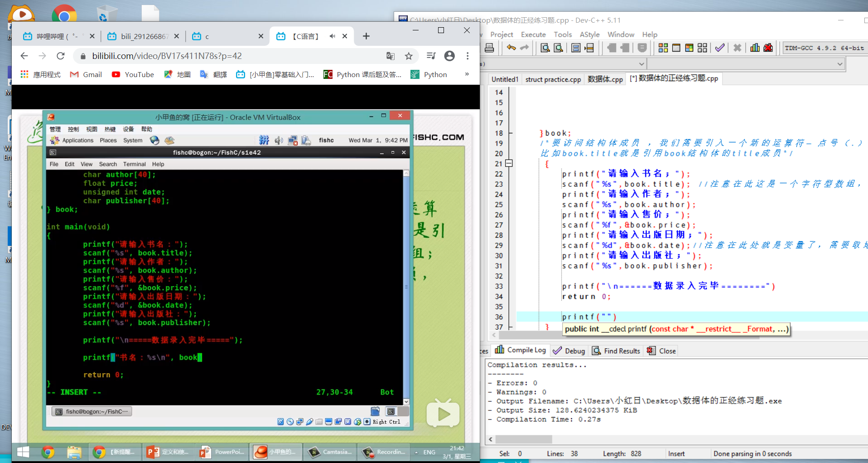The width and height of the screenshot is (868, 463).
Task: Expand the left class browser combo box
Action: coord(641,64)
